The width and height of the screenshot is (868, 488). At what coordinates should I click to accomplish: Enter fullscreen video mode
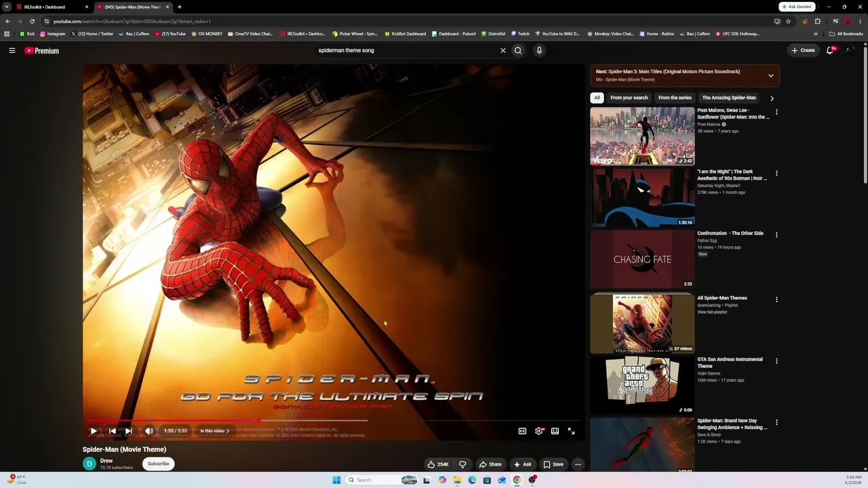tap(571, 431)
